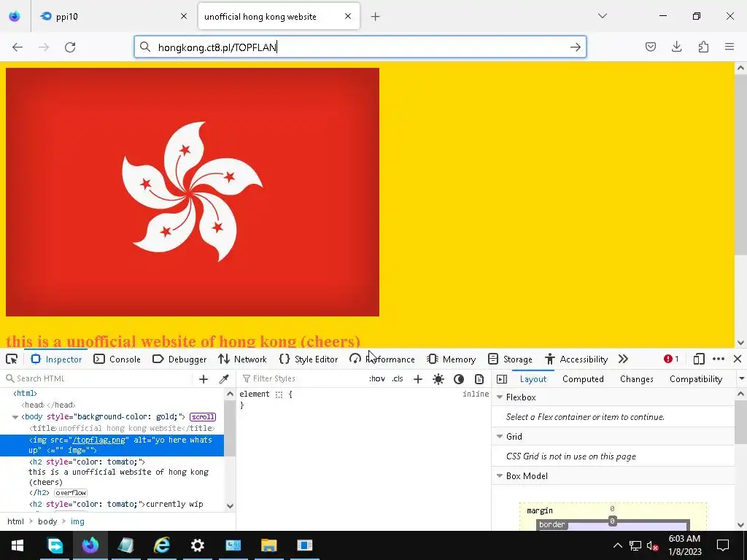The image size is (747, 560).
Task: Collapse the body node in HTML tree
Action: pos(15,417)
